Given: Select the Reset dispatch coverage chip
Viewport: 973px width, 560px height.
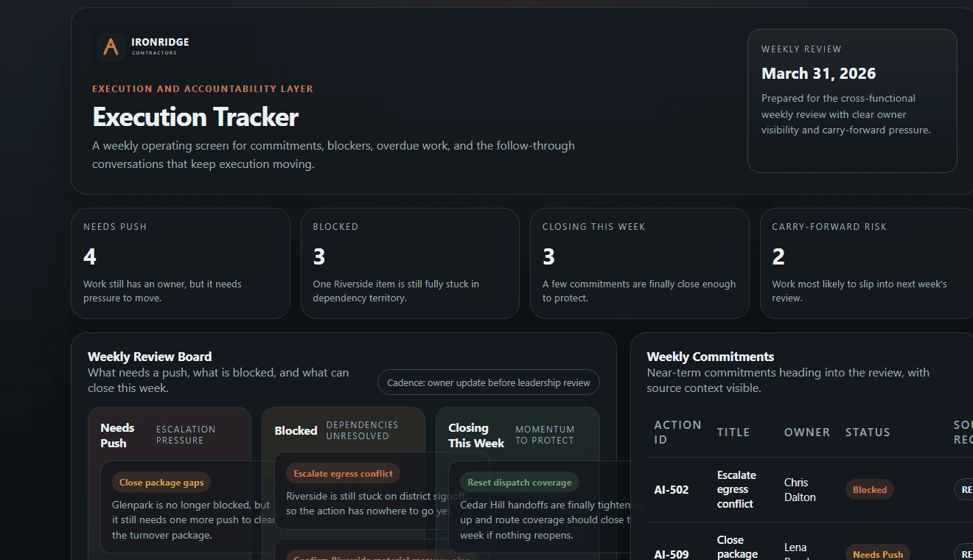Looking at the screenshot, I should 520,481.
